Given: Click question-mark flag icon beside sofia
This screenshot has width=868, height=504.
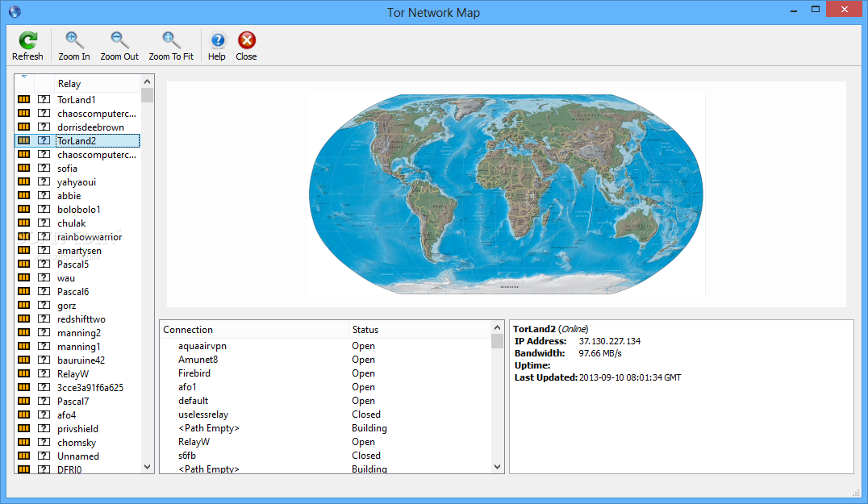Looking at the screenshot, I should click(44, 168).
